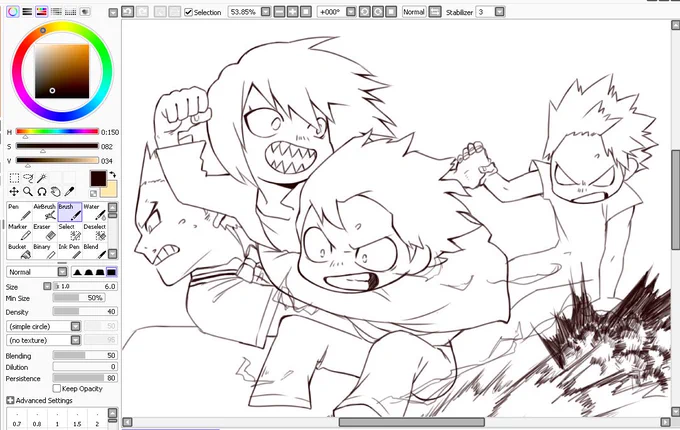Viewport: 680px width, 430px height.
Task: Open the zoom percentage dropdown
Action: (266, 12)
